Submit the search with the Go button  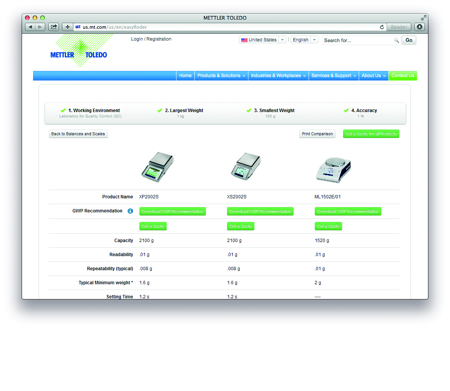click(409, 40)
